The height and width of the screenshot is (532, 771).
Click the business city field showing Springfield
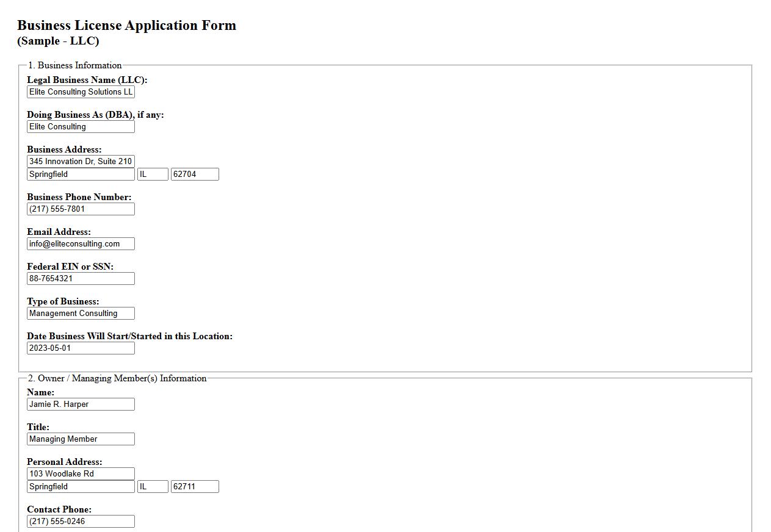pyautogui.click(x=81, y=174)
